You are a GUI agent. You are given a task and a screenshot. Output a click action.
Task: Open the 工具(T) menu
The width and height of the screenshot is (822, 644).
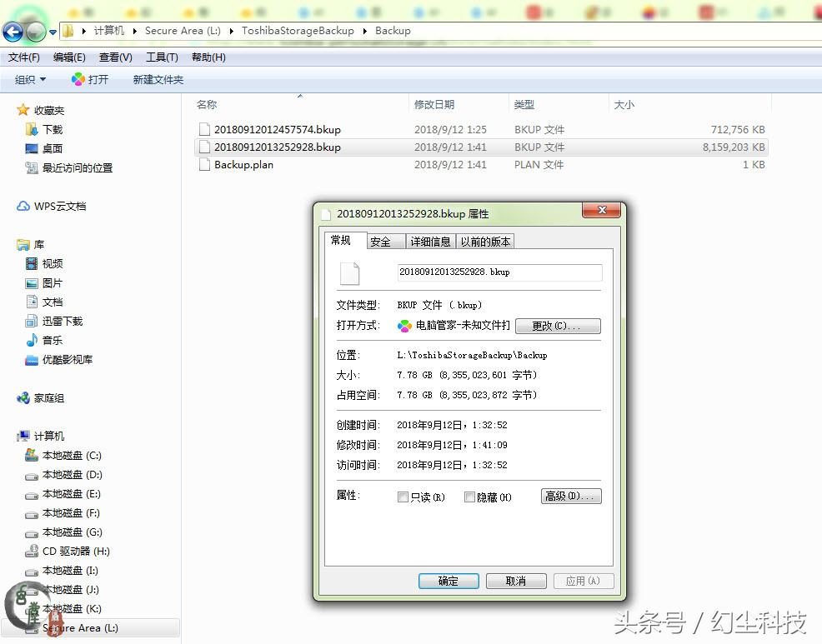coord(161,57)
